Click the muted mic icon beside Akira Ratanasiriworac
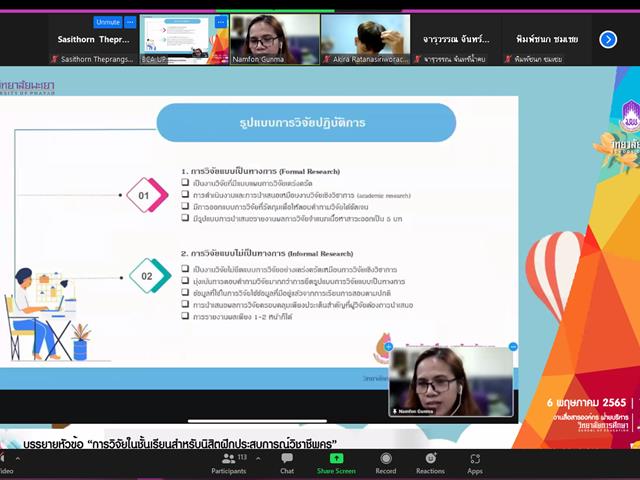Viewport: 640px width, 480px height. [x=327, y=59]
